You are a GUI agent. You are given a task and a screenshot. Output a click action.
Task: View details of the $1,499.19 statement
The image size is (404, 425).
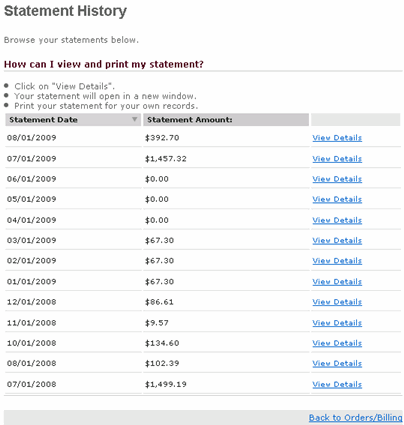tap(337, 384)
